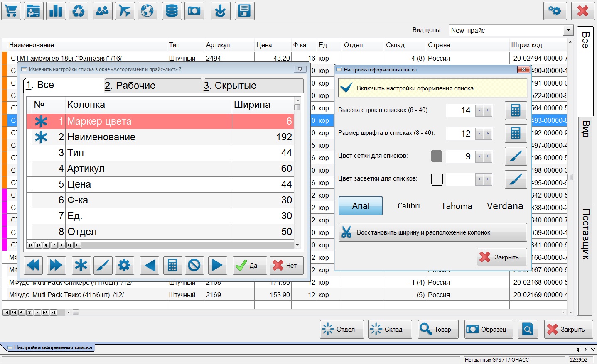
Task: Click the floppy disk save icon
Action: pyautogui.click(x=244, y=11)
